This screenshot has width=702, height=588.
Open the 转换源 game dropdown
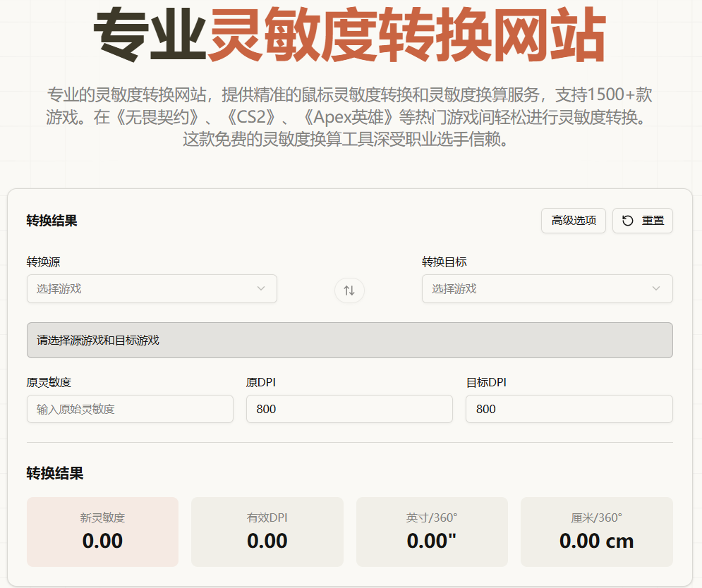point(152,288)
